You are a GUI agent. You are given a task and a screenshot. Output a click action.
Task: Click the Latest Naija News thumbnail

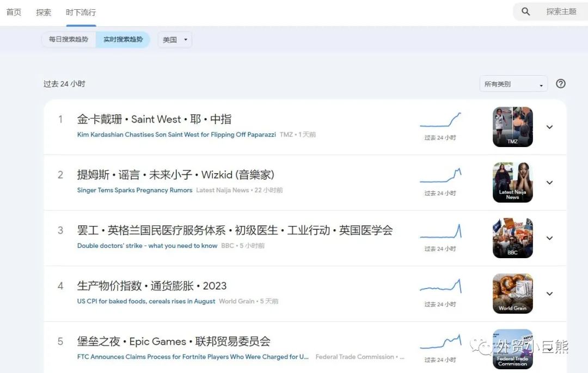512,182
